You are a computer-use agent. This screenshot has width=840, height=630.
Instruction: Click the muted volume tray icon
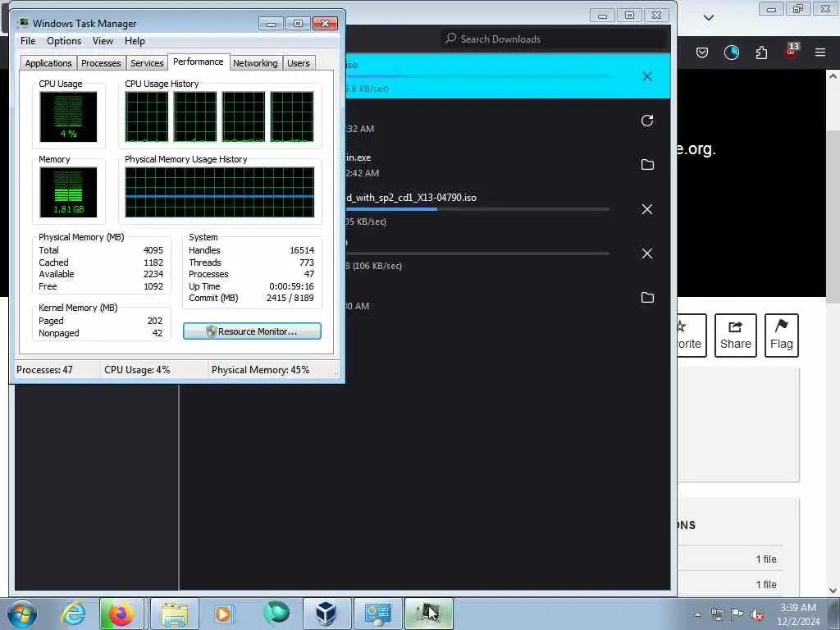coord(757,614)
